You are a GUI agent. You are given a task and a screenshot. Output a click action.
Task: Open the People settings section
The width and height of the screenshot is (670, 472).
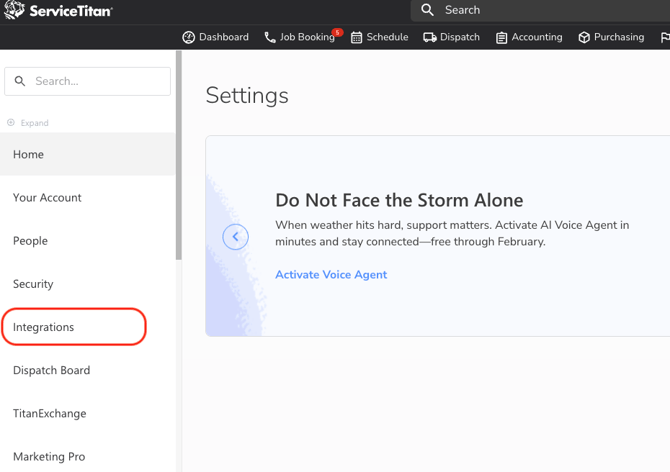click(x=88, y=240)
